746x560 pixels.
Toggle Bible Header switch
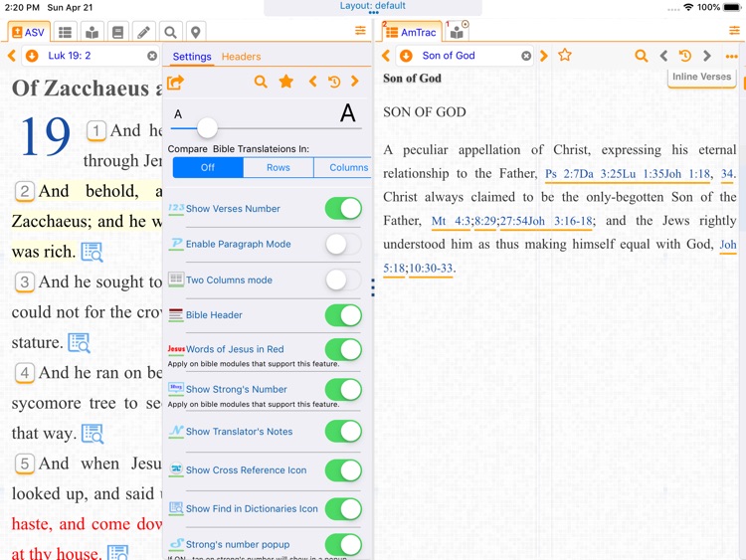point(343,315)
